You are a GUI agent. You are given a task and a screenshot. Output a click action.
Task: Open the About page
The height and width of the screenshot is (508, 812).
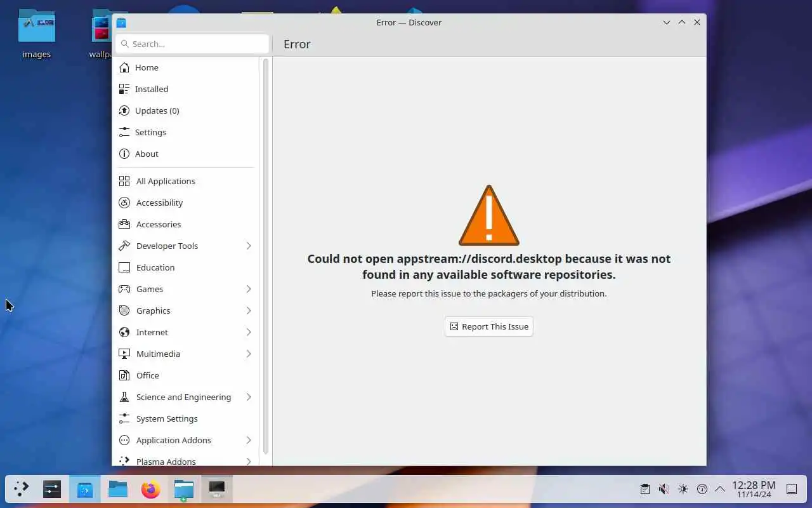pyautogui.click(x=186, y=154)
